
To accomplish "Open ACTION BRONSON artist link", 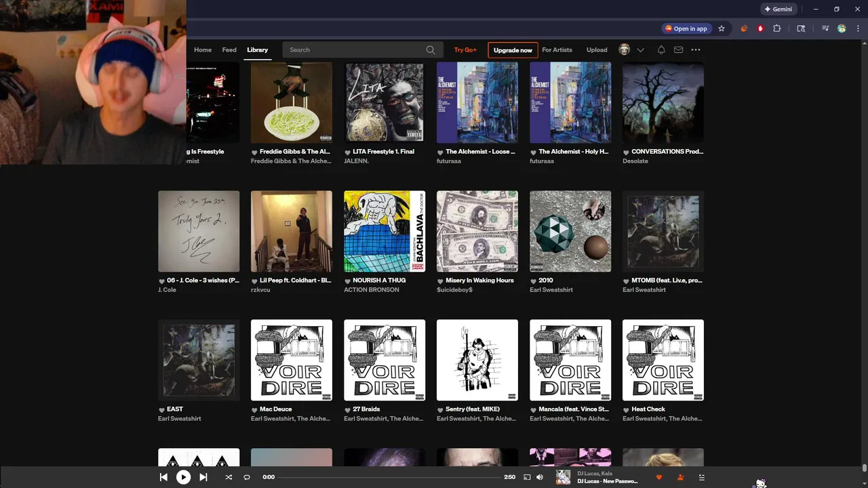I will click(x=371, y=290).
